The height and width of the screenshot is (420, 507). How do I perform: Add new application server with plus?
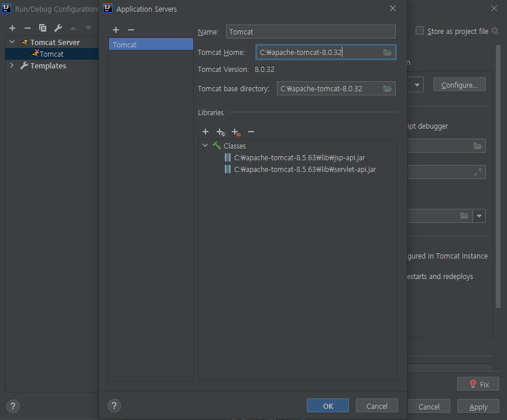(116, 30)
